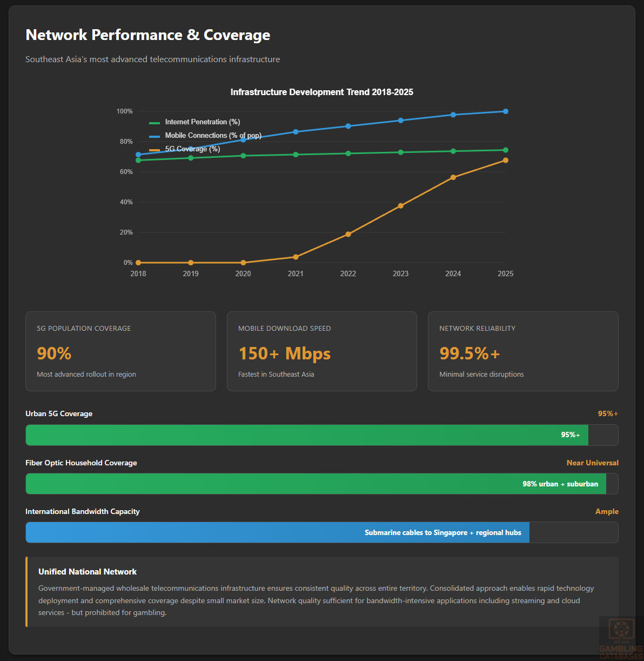
Task: Hide the Mobile Connections series via legend
Action: pos(213,136)
